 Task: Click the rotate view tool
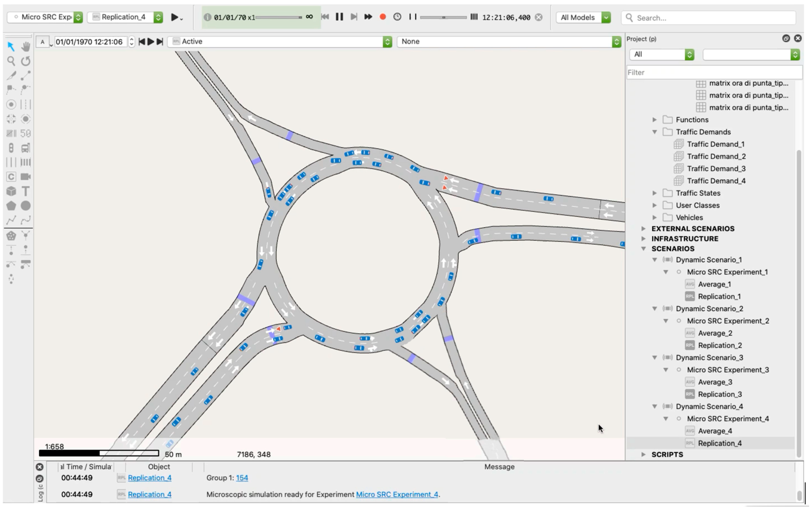[26, 61]
